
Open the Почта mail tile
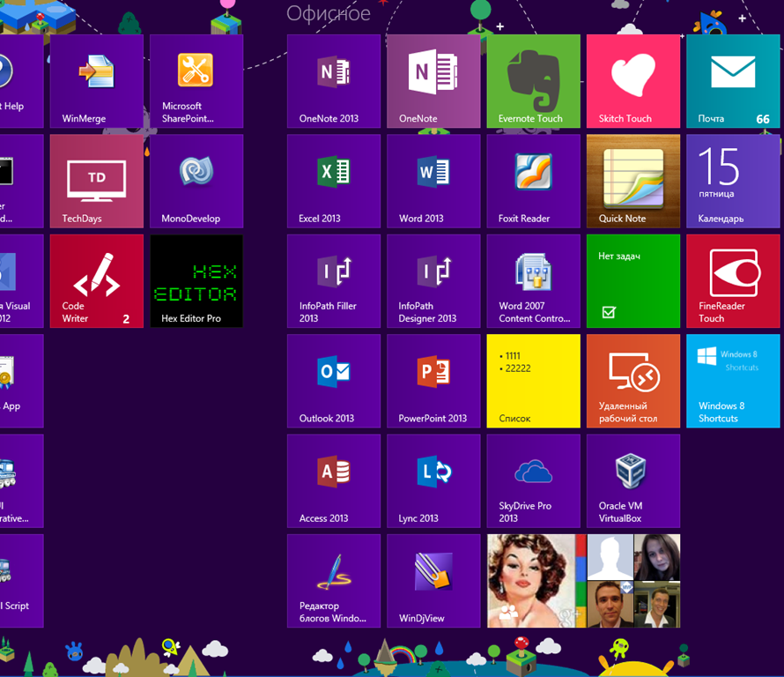coord(734,81)
